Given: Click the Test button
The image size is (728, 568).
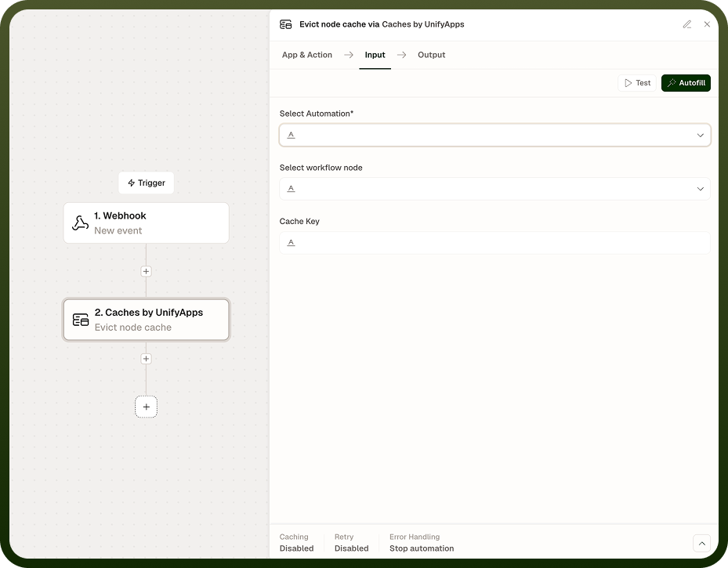Looking at the screenshot, I should (x=637, y=83).
